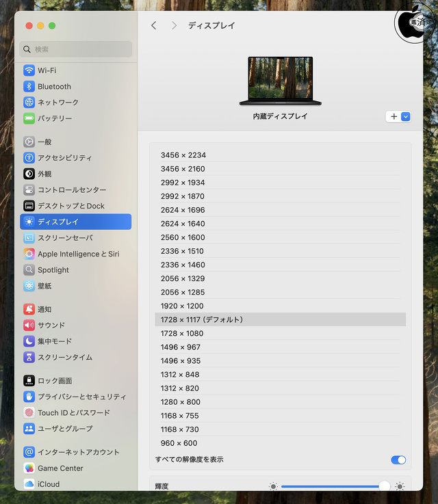Open 壁紙 wallpaper icon
The image size is (438, 504).
click(29, 286)
